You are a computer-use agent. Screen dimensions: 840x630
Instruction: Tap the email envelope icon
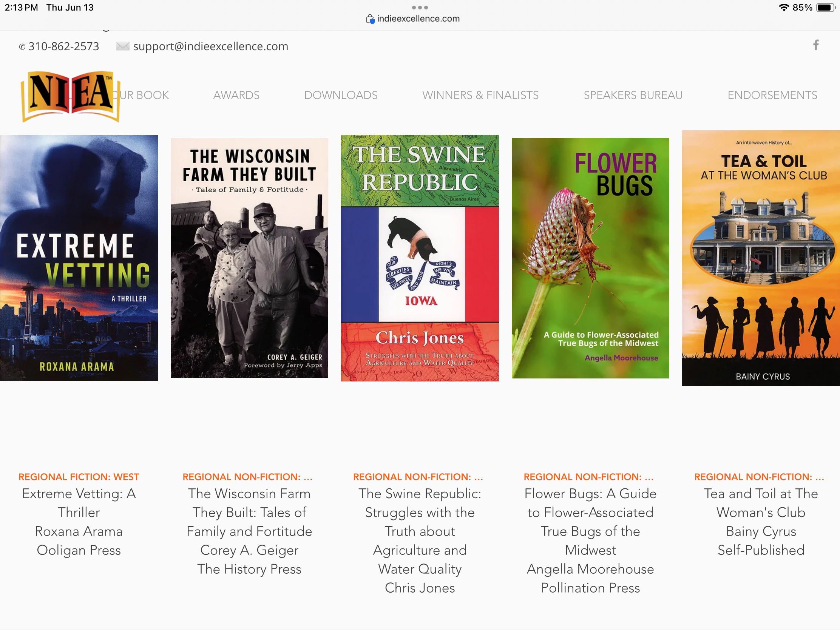click(122, 46)
